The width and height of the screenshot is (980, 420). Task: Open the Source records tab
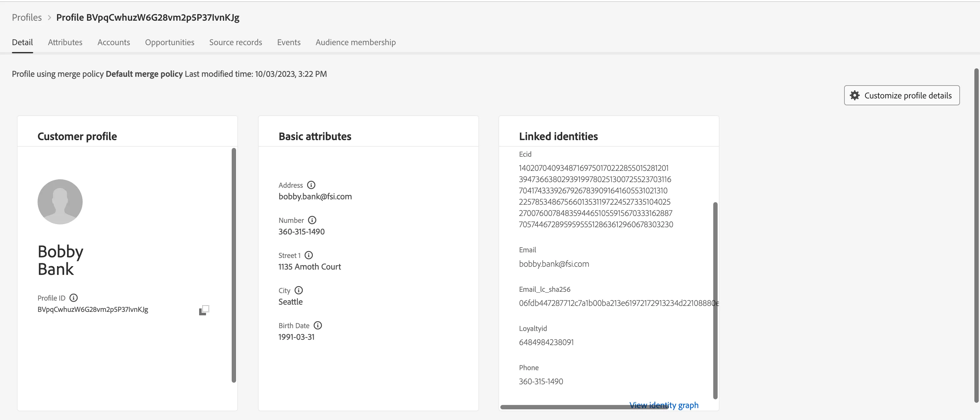coord(235,42)
